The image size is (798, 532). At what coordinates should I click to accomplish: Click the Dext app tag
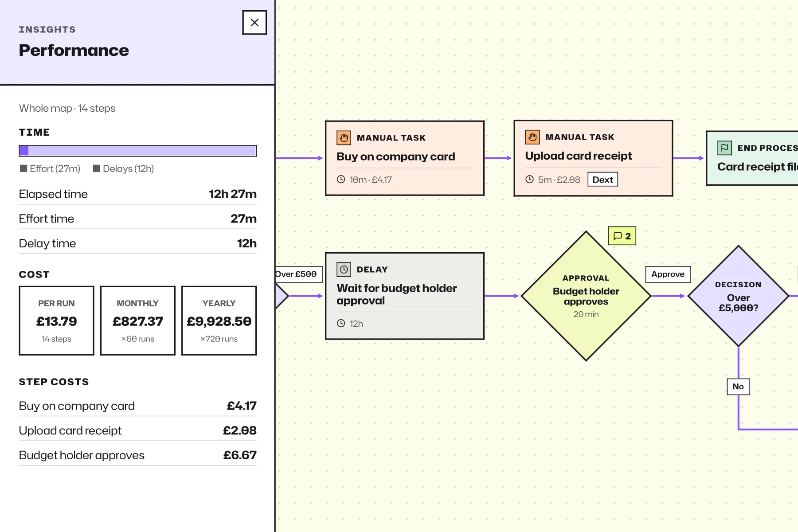tap(602, 180)
